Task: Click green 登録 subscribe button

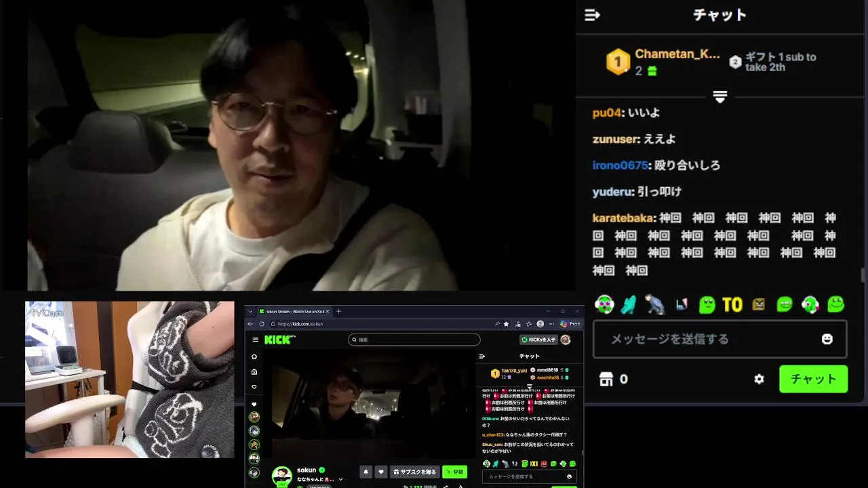Action: (x=455, y=472)
